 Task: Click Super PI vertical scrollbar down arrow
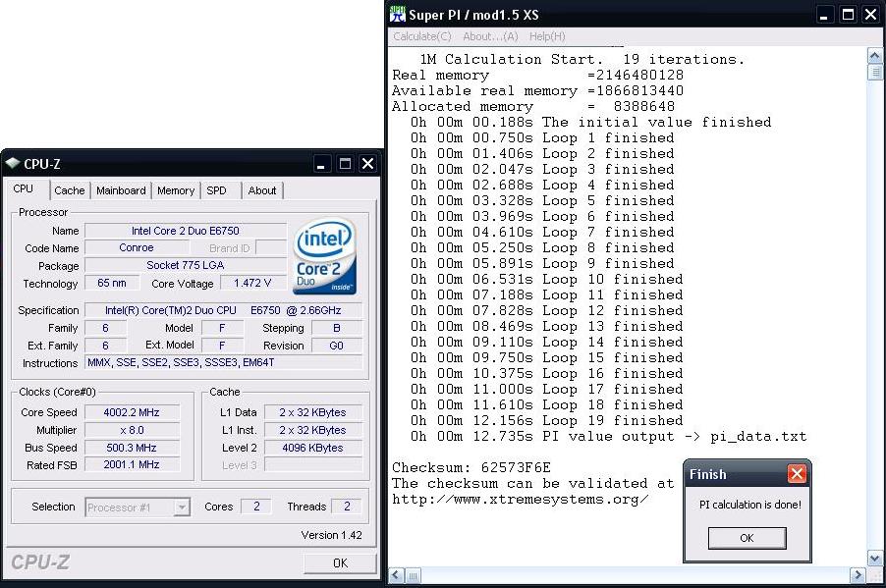click(x=874, y=559)
